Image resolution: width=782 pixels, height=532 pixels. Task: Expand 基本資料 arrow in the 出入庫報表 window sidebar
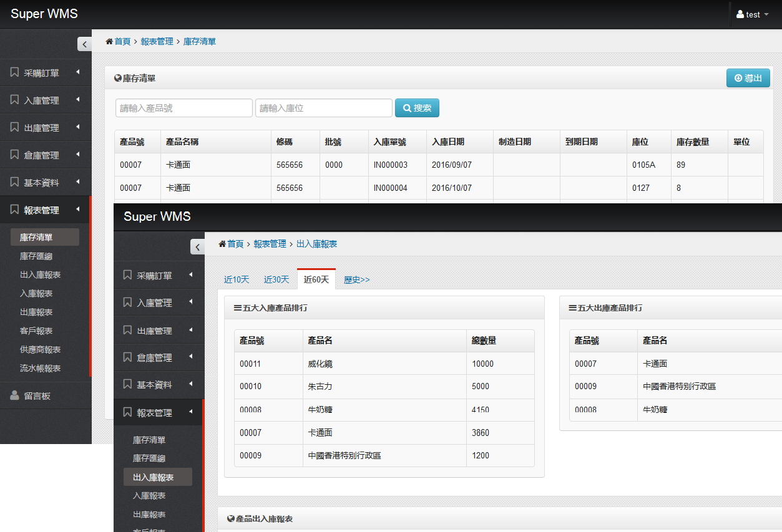[191, 385]
